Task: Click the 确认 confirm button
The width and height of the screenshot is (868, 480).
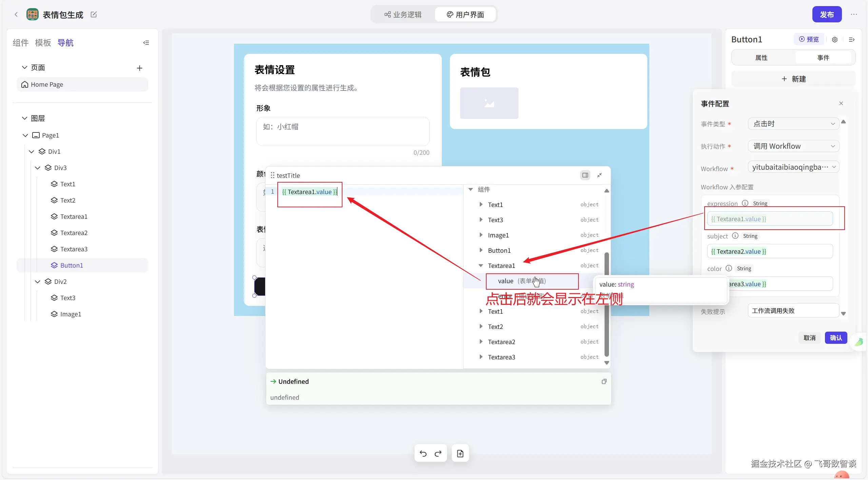Action: tap(835, 338)
